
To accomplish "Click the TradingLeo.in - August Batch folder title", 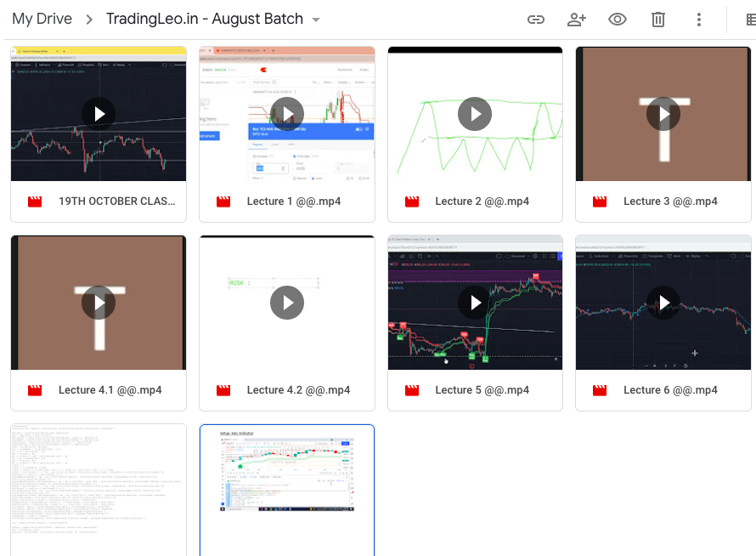I will (204, 19).
